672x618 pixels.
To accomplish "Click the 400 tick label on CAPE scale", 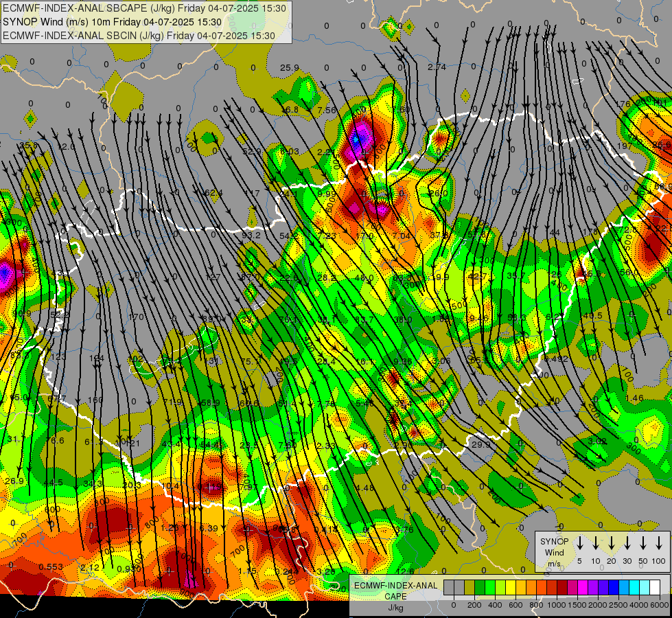I will [495, 605].
